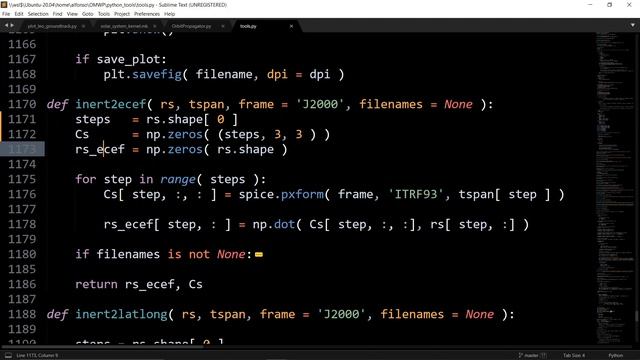This screenshot has width=640, height=360.
Task: Change the Python syntax selector
Action: coord(616,355)
